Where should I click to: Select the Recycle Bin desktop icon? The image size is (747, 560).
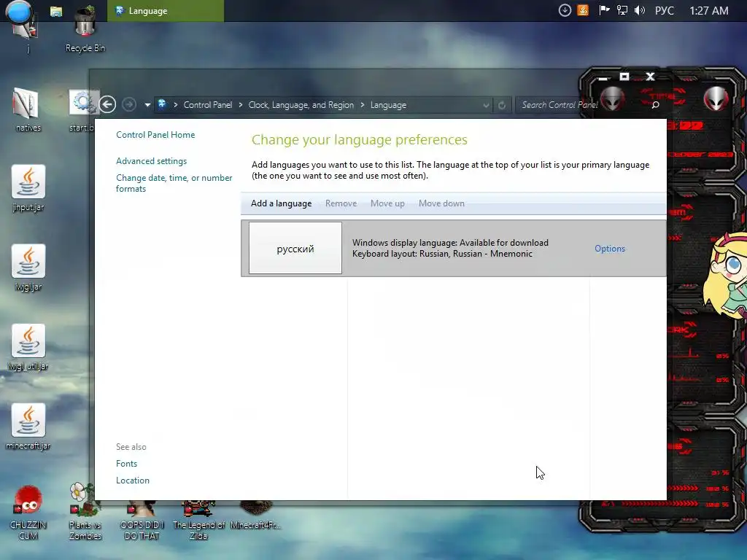click(85, 29)
